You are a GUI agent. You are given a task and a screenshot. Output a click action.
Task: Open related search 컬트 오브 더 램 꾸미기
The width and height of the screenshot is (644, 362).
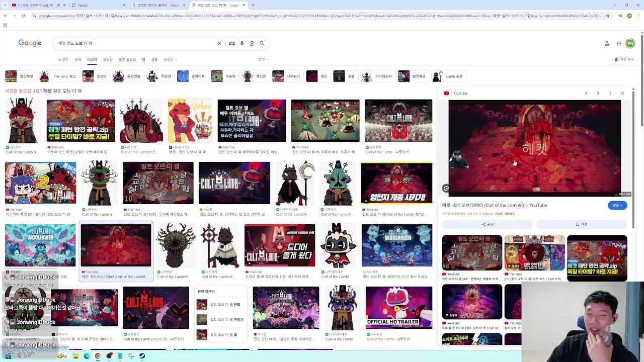[221, 320]
